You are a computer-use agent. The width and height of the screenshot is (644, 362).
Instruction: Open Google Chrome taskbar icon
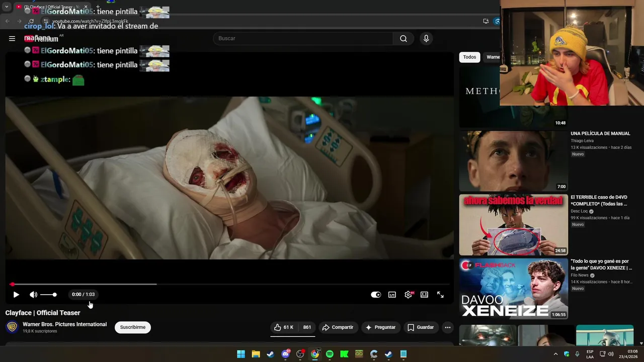(x=315, y=354)
